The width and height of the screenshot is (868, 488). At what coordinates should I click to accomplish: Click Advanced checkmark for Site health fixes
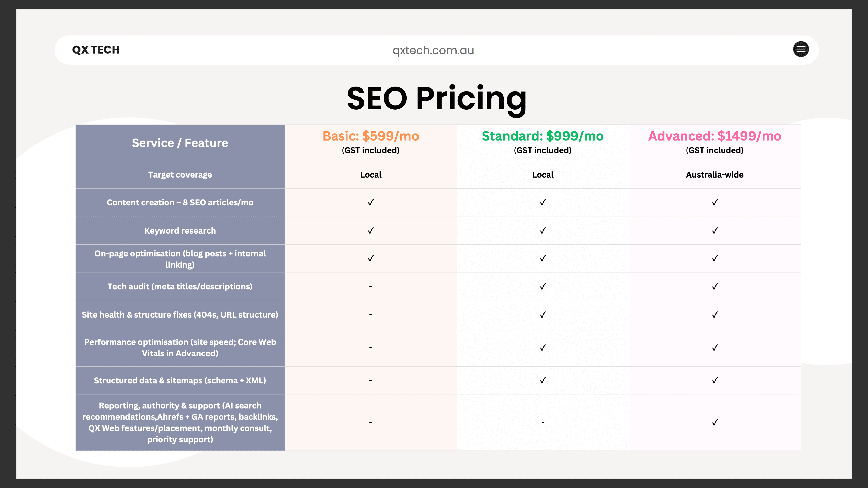(x=715, y=314)
